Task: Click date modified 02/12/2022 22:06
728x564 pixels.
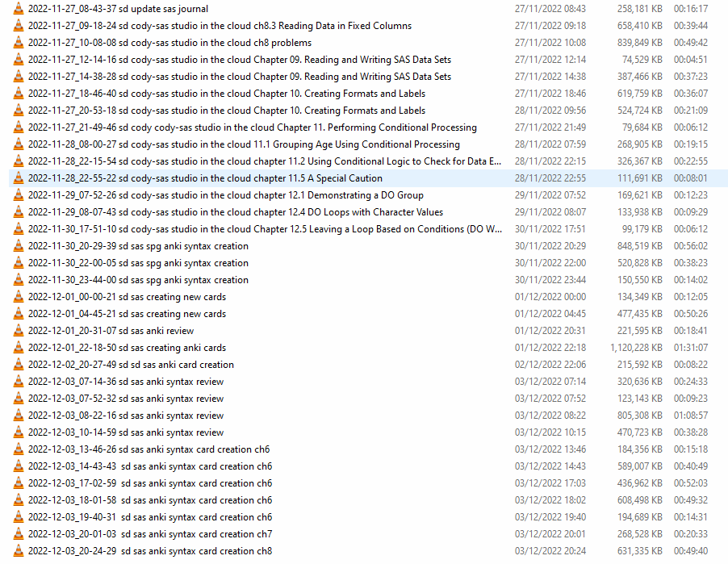Action: [x=550, y=365]
